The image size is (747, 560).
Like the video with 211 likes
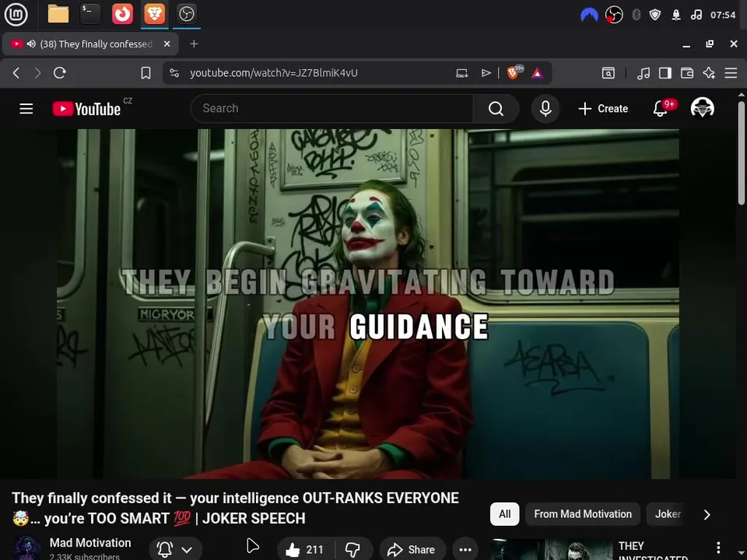pos(305,550)
